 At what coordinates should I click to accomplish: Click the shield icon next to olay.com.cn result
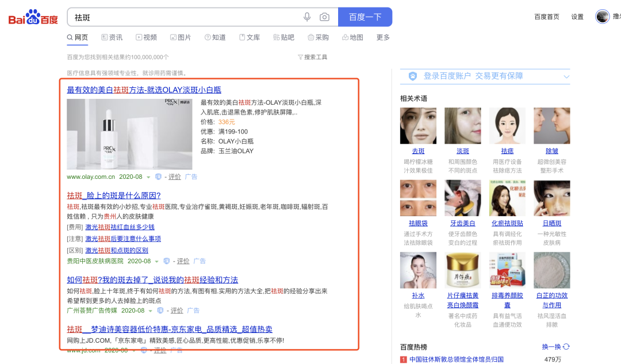pyautogui.click(x=158, y=177)
